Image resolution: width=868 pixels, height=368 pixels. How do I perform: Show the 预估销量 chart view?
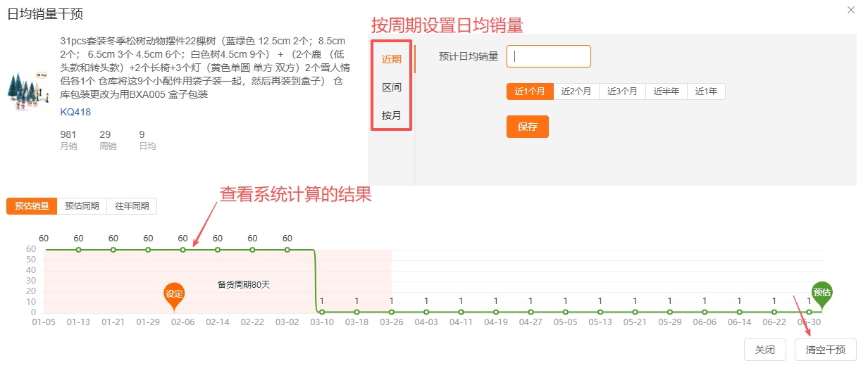coord(32,206)
